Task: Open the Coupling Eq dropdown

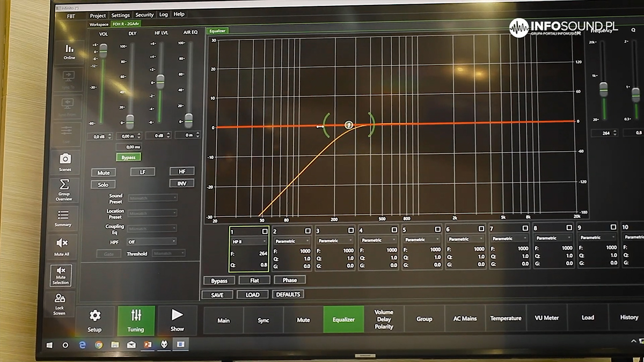Action: coord(152,228)
